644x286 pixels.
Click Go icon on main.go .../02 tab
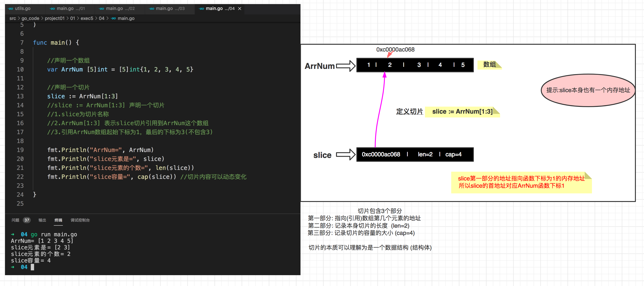(102, 9)
